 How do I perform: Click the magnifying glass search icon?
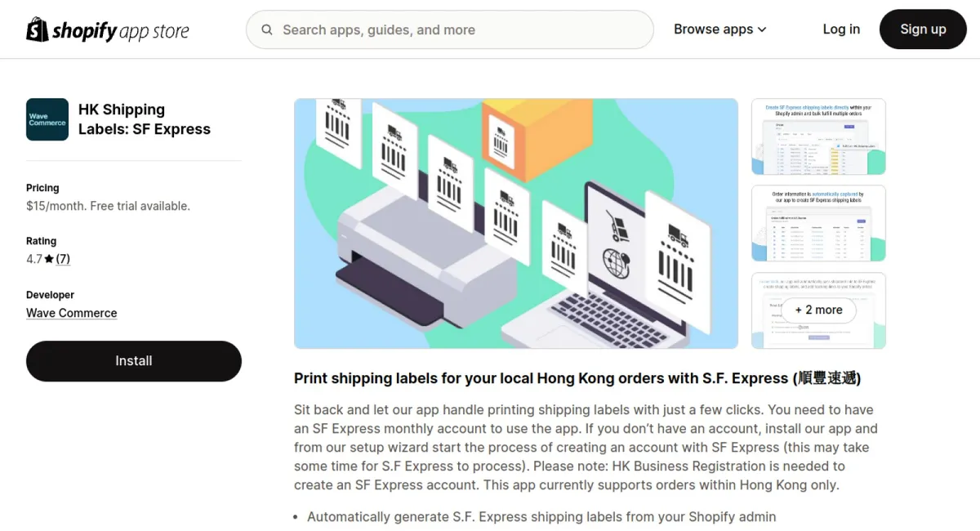click(x=267, y=30)
